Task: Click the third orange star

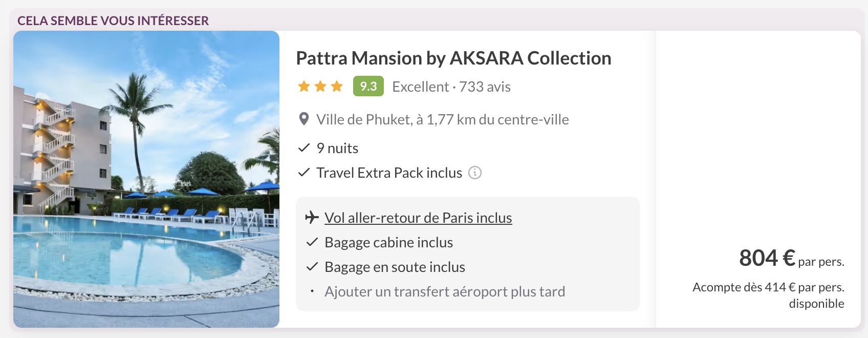Action: pyautogui.click(x=337, y=87)
